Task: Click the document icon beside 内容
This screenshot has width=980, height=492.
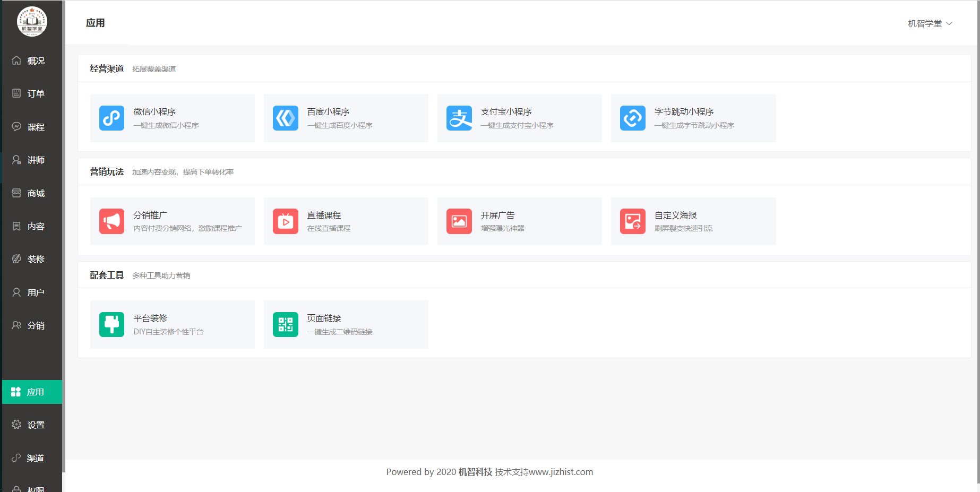Action: point(16,226)
